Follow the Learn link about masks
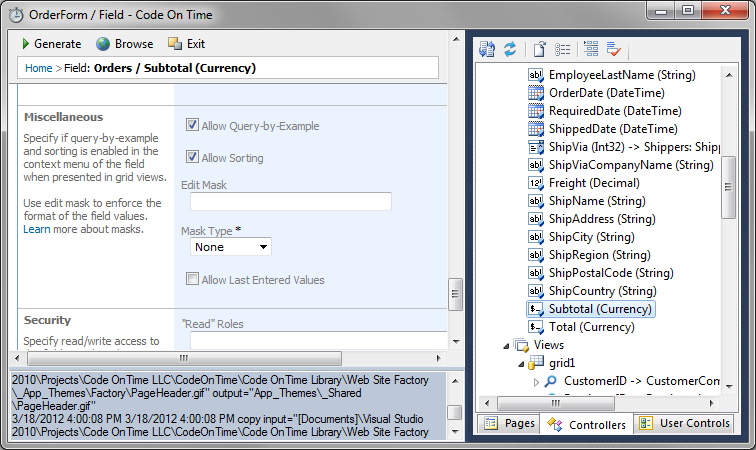Viewport: 756px width, 450px height. [37, 229]
